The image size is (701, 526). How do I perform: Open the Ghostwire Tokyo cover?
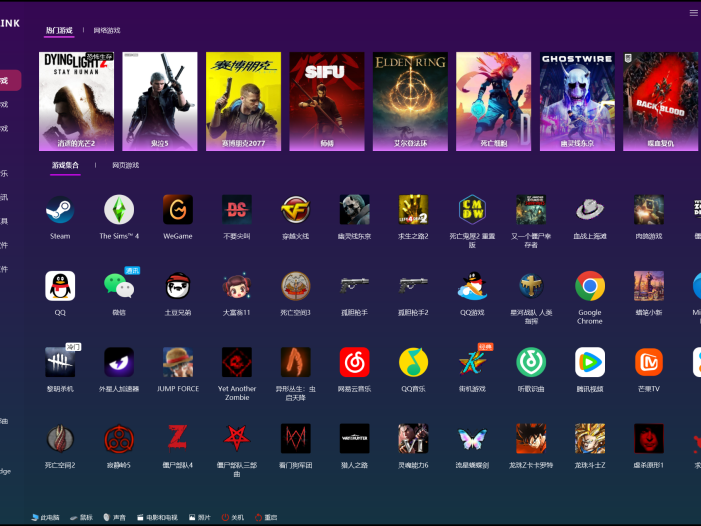[x=577, y=101]
